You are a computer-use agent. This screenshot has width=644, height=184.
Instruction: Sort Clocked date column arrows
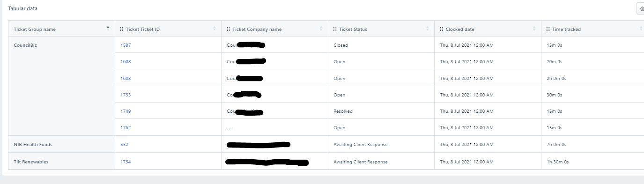(534, 29)
